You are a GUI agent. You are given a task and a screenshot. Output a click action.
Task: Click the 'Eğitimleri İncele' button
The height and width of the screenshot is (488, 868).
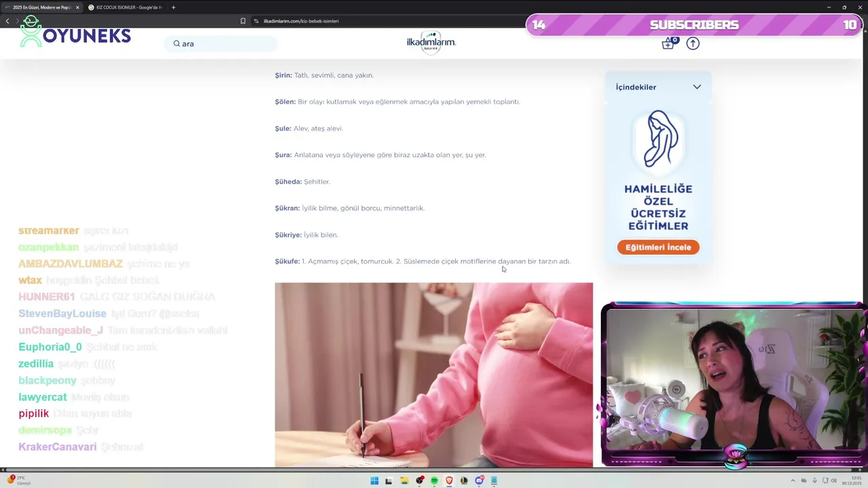pyautogui.click(x=658, y=247)
